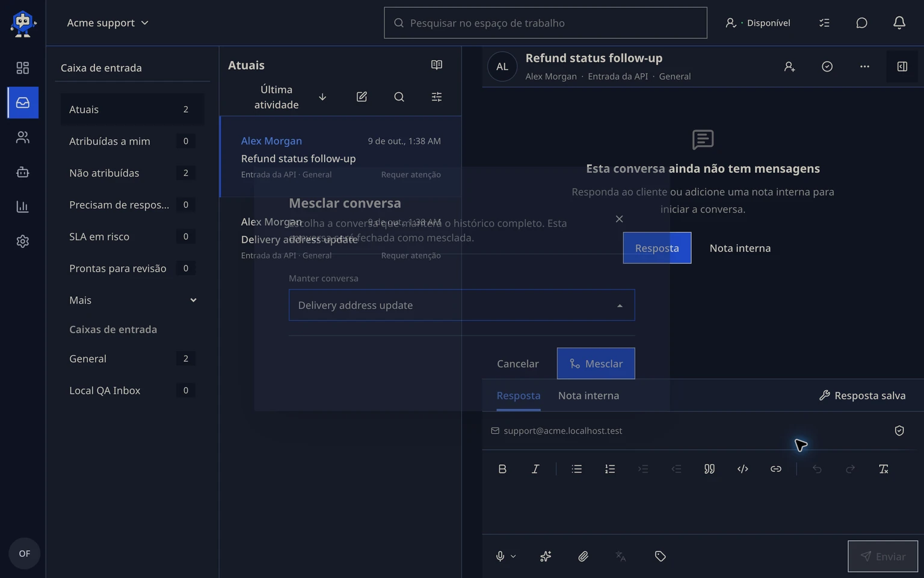The height and width of the screenshot is (578, 924).
Task: Search conversations with the magnifier icon
Action: point(399,97)
